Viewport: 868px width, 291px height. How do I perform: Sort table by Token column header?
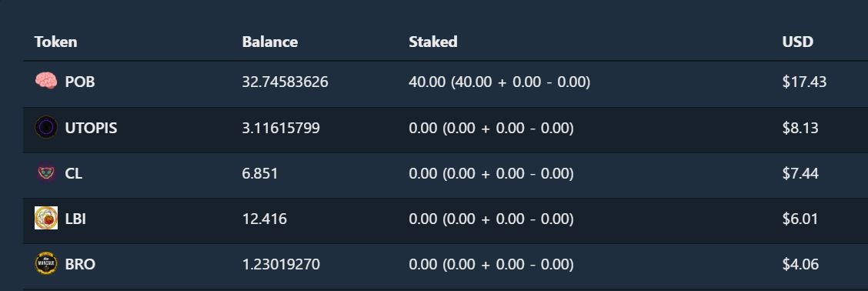[55, 42]
